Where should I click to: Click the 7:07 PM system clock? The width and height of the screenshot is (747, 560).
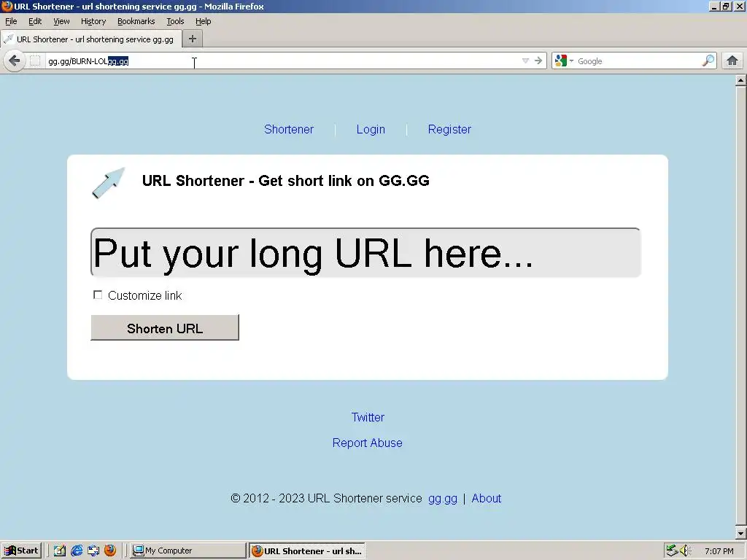[x=719, y=551]
